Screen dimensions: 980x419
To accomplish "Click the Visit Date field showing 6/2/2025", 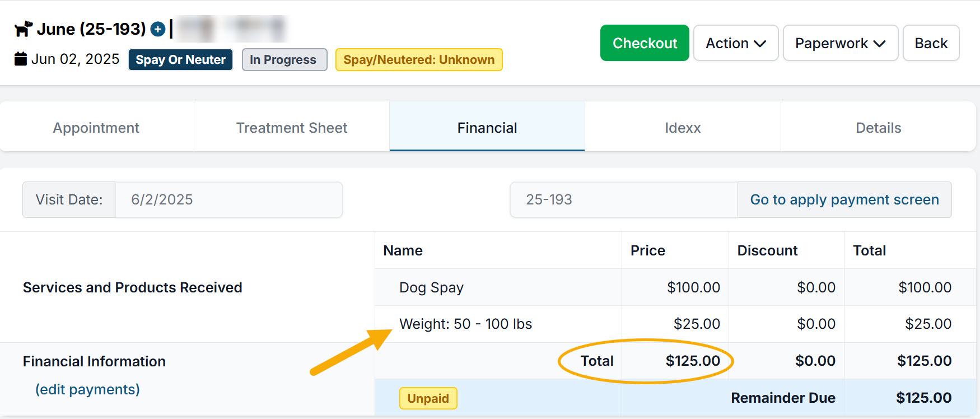I will (x=228, y=199).
